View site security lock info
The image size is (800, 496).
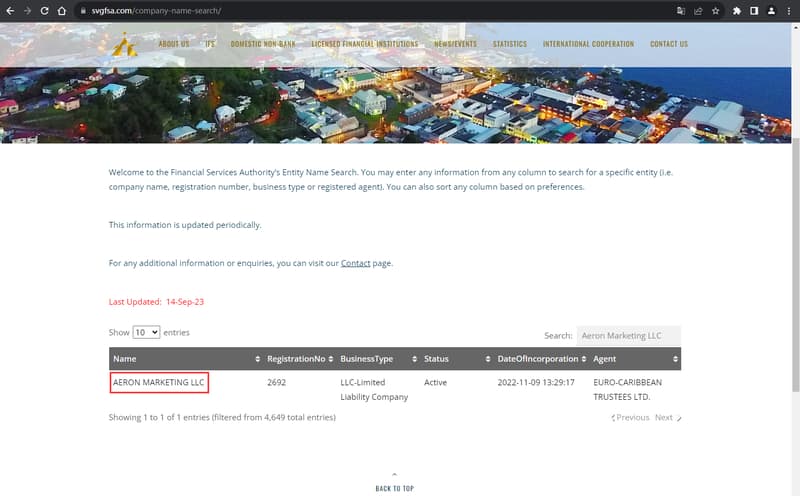tap(83, 11)
